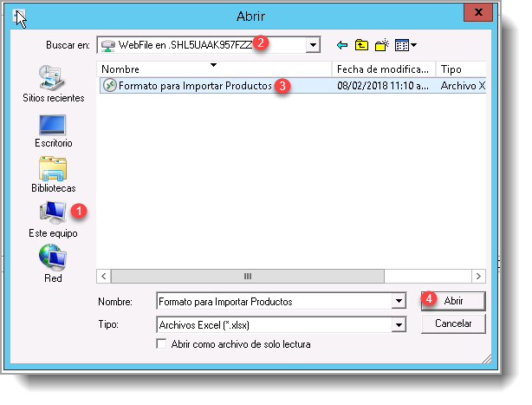532x405 pixels.
Task: Sort by Fecha de modificación column
Action: click(x=383, y=69)
